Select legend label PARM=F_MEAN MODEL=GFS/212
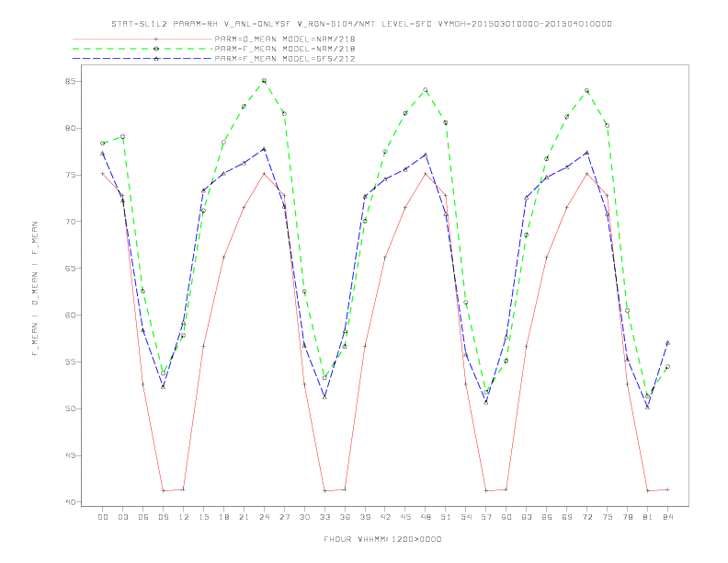This screenshot has width=728, height=563. click(285, 59)
